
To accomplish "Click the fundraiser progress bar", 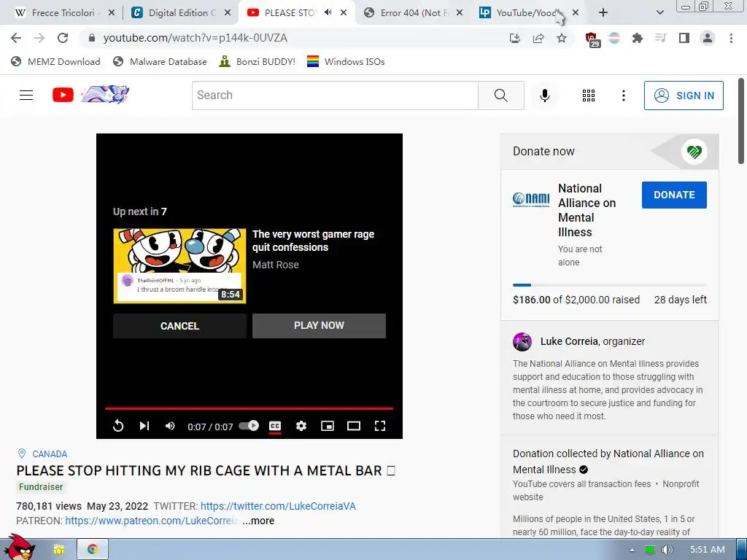I will 609,285.
